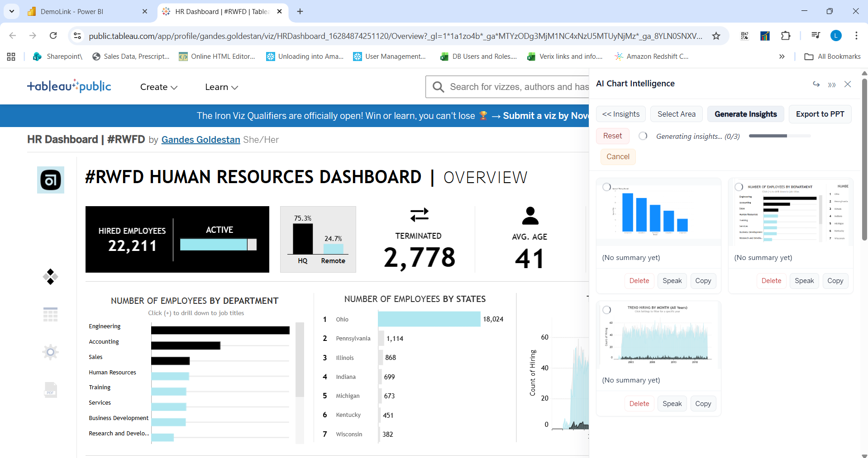Viewport: 868px width, 458px height.
Task: Click the diamond shapes icon in left sidebar
Action: click(x=50, y=276)
